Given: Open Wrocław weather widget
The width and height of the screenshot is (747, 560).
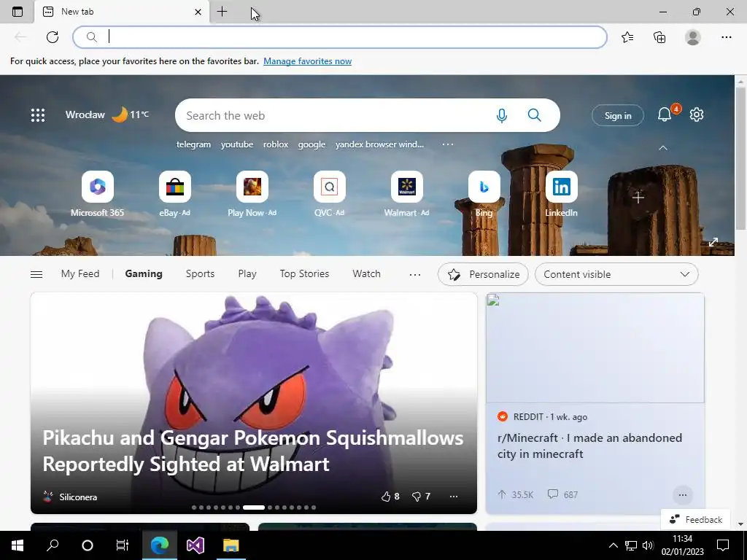Looking at the screenshot, I should click(107, 114).
